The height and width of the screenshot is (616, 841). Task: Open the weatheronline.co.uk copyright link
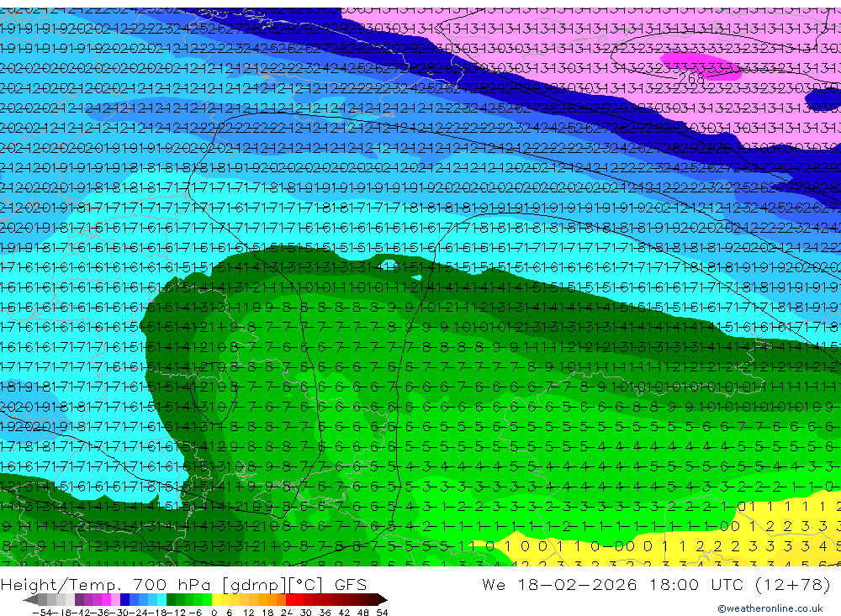click(770, 608)
